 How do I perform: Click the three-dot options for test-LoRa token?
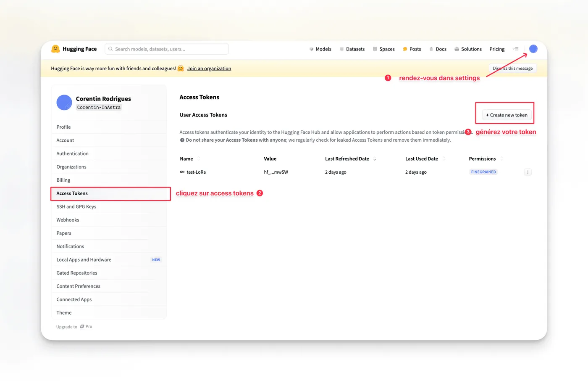(528, 172)
